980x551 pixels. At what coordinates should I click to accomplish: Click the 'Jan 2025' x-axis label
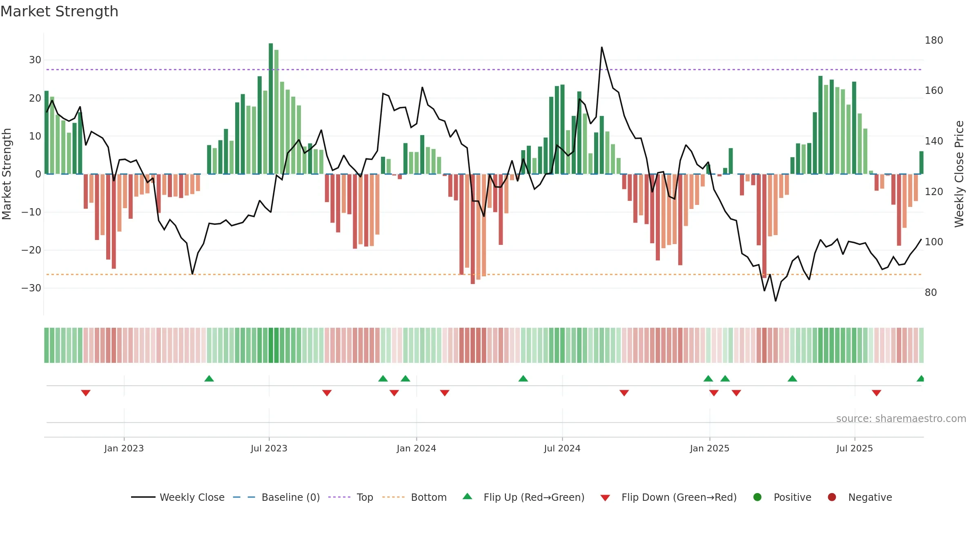pyautogui.click(x=710, y=448)
